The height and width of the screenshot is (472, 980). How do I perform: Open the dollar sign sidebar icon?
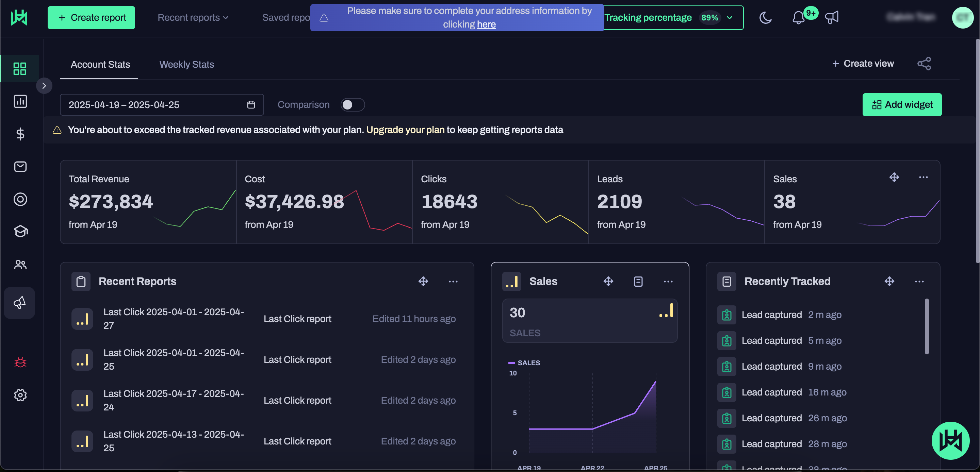(x=20, y=134)
